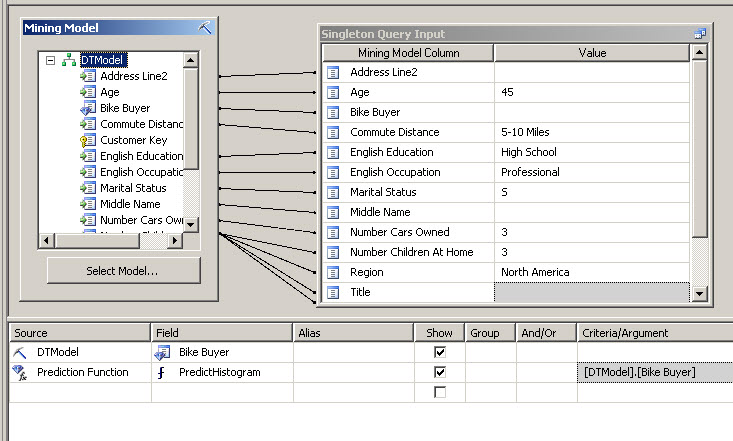Click Number Cars Owned value 3
The height and width of the screenshot is (441, 733).
tap(592, 232)
